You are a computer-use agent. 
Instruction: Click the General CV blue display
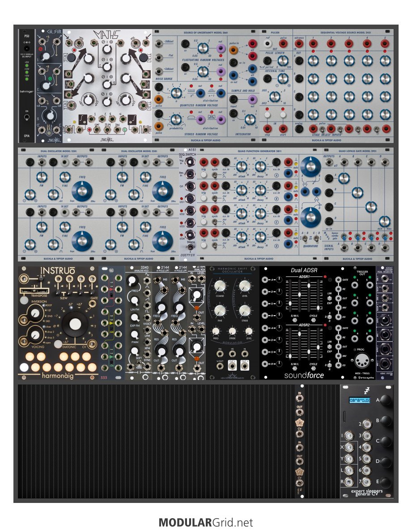click(x=359, y=401)
